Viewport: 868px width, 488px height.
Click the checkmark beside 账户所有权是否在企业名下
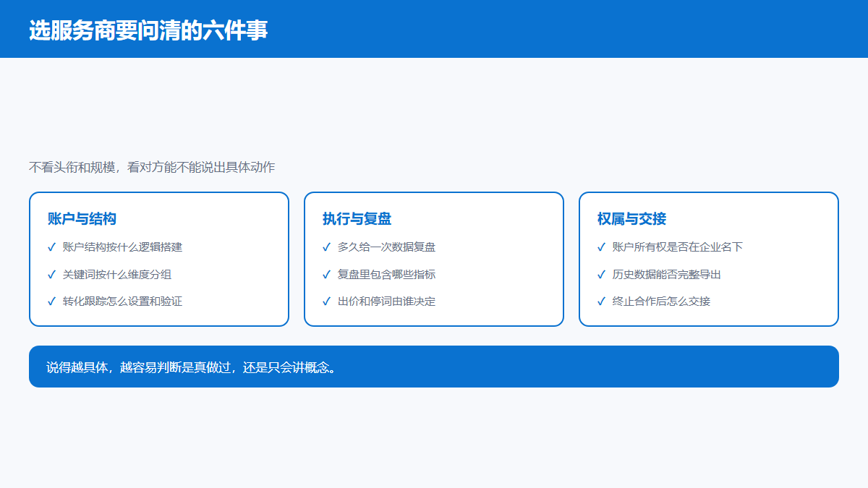coord(601,247)
